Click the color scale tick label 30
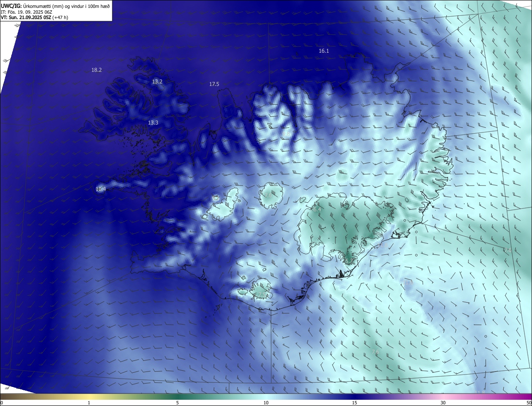The height and width of the screenshot is (406, 532). tap(443, 403)
